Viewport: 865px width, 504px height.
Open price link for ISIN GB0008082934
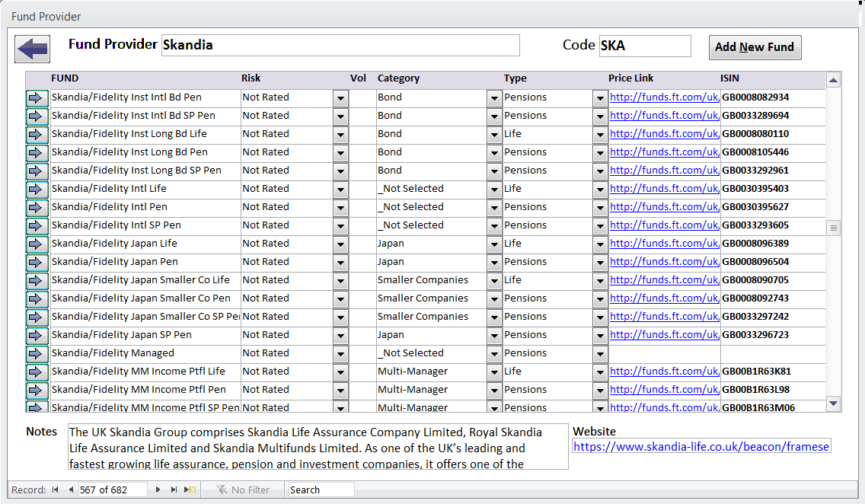(x=664, y=97)
